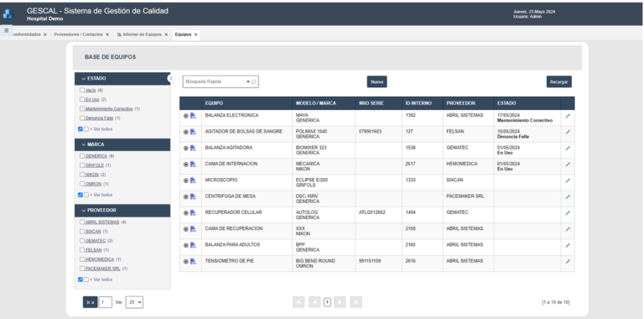Viewport: 644px width, 319px height.
Task: Tick the Mantenimiento Correctivo filter checkbox
Action: click(82, 109)
